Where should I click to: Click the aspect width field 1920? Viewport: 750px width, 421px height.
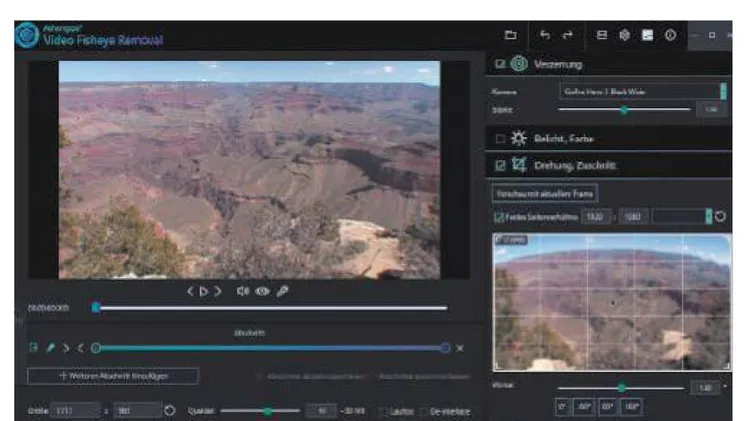596,217
